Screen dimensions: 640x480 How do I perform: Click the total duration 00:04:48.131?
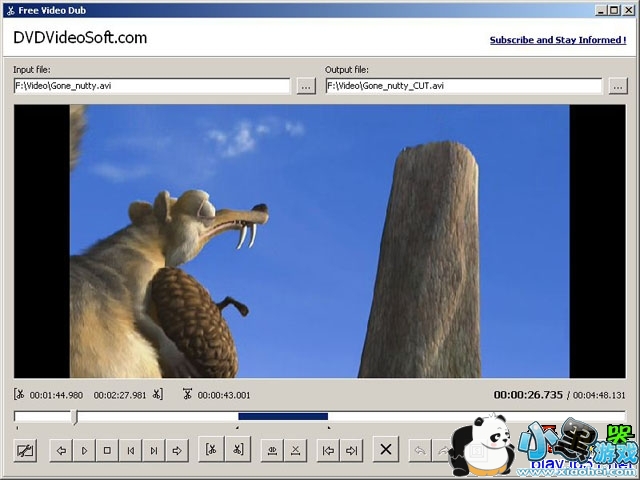tap(599, 395)
